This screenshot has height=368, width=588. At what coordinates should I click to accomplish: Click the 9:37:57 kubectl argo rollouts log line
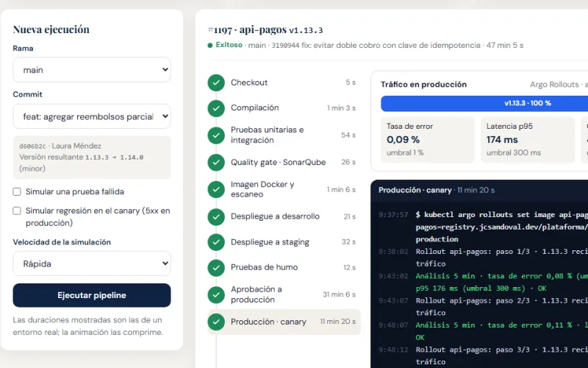click(x=483, y=227)
